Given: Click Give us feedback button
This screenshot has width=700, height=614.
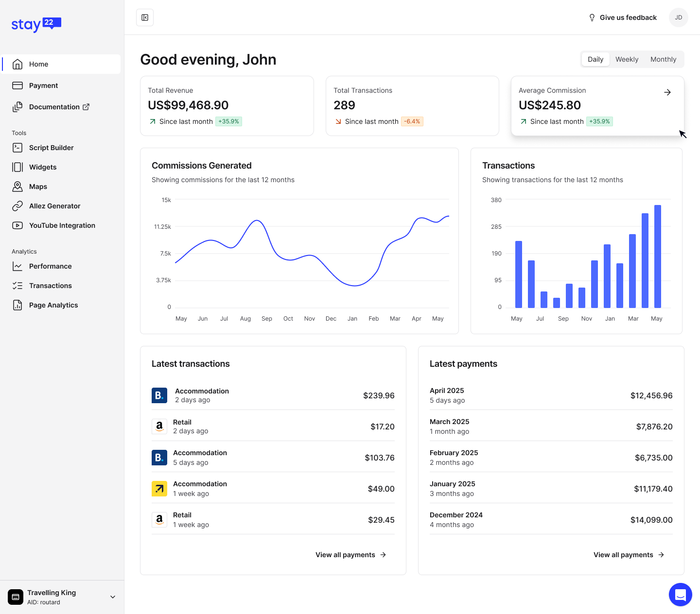Looking at the screenshot, I should click(623, 17).
